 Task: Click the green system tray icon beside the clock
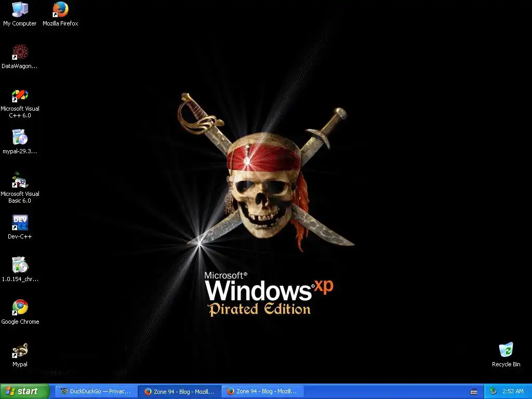coord(494,392)
